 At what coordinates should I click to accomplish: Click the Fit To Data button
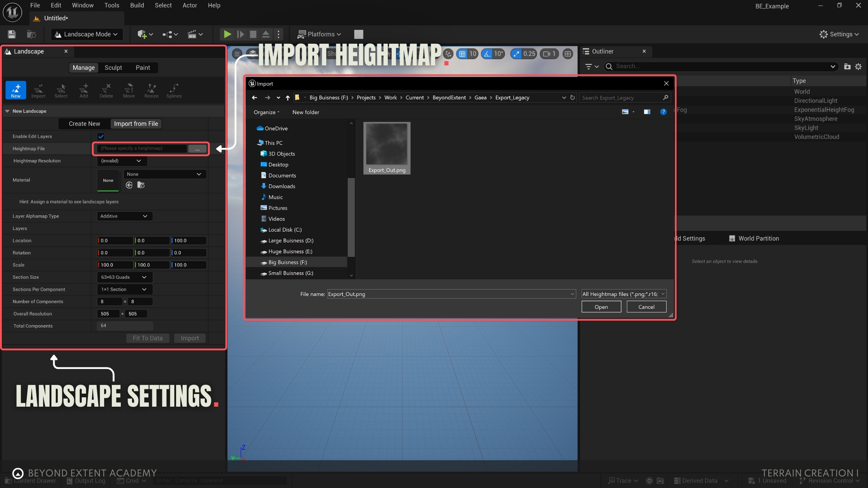coord(148,338)
